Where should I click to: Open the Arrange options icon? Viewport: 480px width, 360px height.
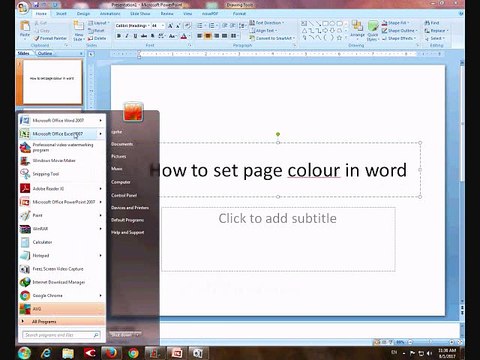357,26
